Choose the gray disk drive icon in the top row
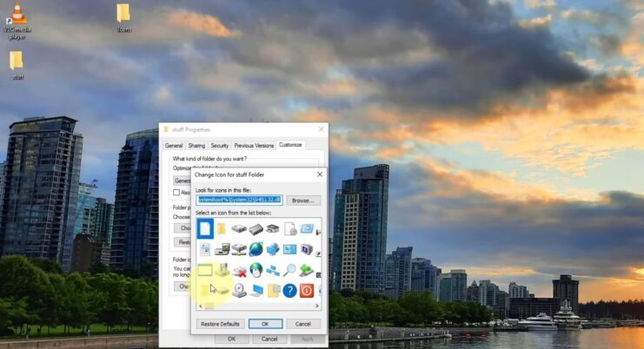Viewport: 644px width, 349px height. (x=239, y=228)
